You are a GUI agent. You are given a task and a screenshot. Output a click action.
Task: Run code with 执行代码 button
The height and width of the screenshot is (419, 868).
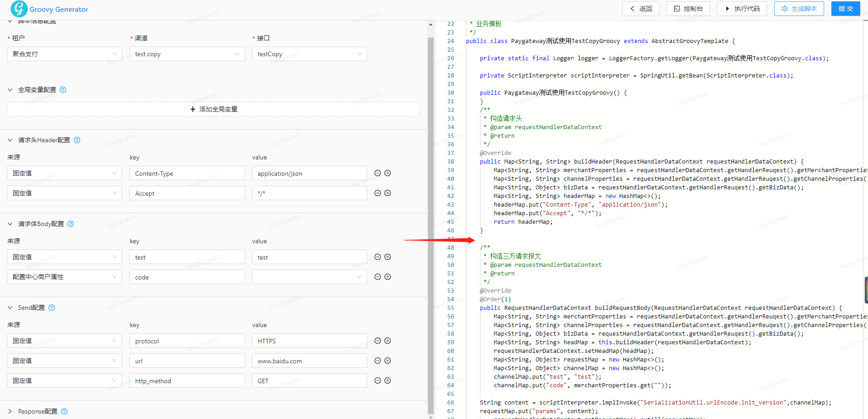742,9
